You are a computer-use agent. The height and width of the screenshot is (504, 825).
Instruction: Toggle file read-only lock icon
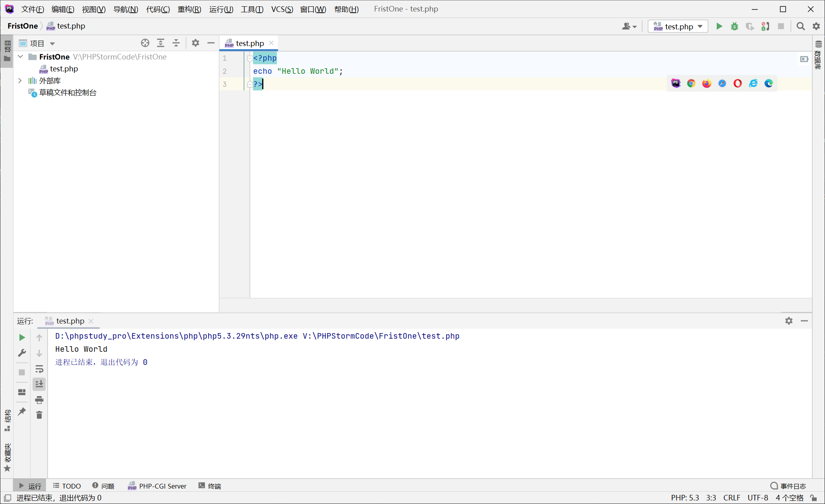pos(813,498)
